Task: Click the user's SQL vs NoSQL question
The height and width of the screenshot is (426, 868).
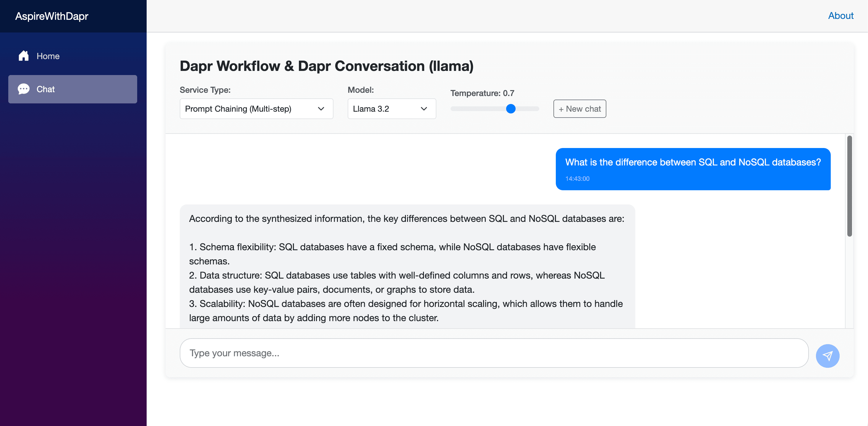Action: click(x=693, y=162)
